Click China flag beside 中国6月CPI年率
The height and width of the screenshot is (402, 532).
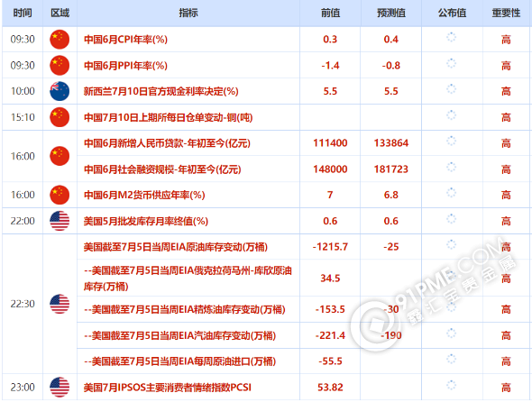(x=60, y=40)
